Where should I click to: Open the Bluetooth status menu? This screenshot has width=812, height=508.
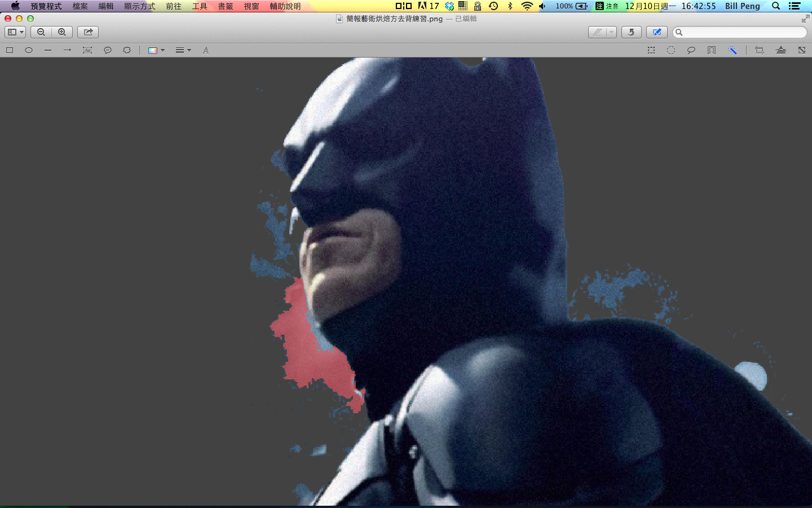(x=510, y=6)
